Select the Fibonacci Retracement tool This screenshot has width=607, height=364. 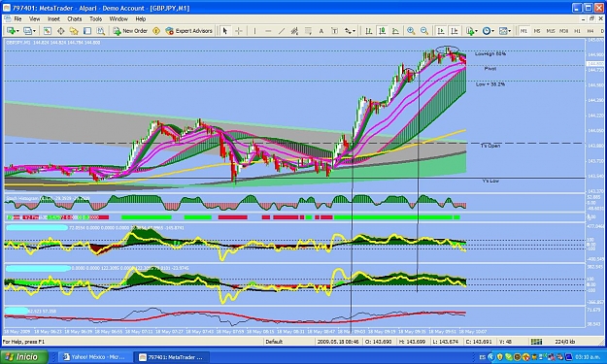coord(308,31)
